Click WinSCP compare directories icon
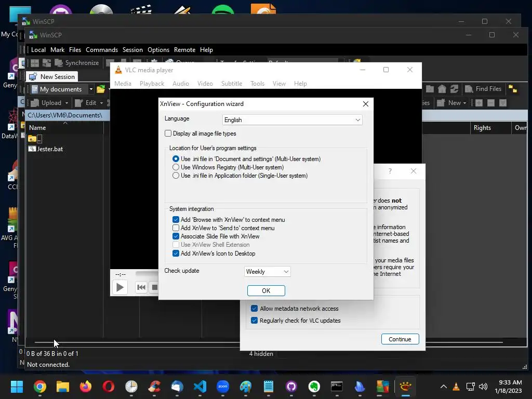 [x=47, y=63]
